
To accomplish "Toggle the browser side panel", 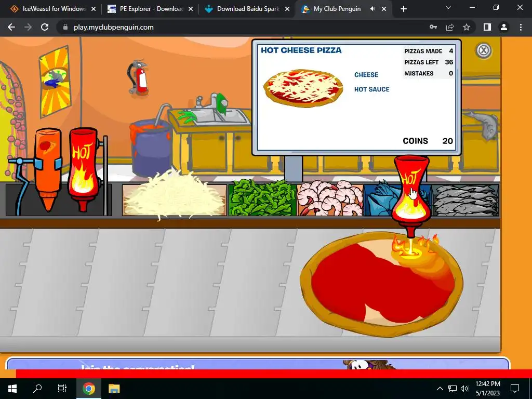I will 487,27.
